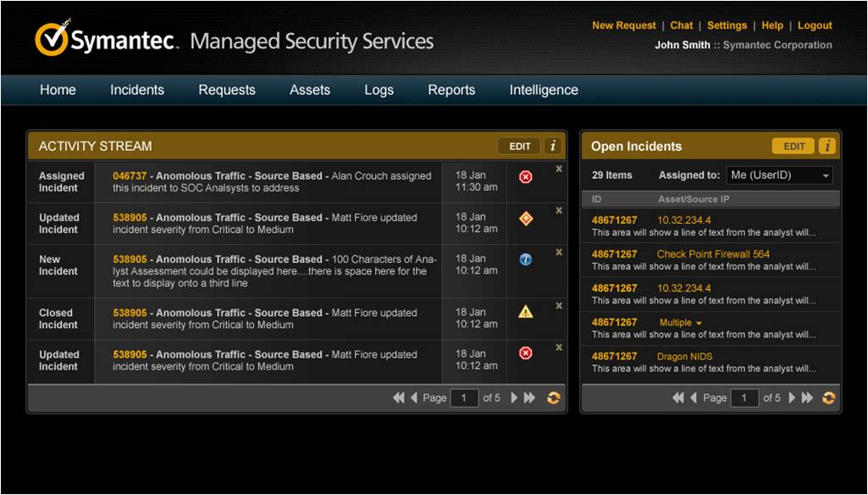Screen dimensions: 868x495
Task: Open ID 48671267 beside Dragon NIDS
Action: 615,356
